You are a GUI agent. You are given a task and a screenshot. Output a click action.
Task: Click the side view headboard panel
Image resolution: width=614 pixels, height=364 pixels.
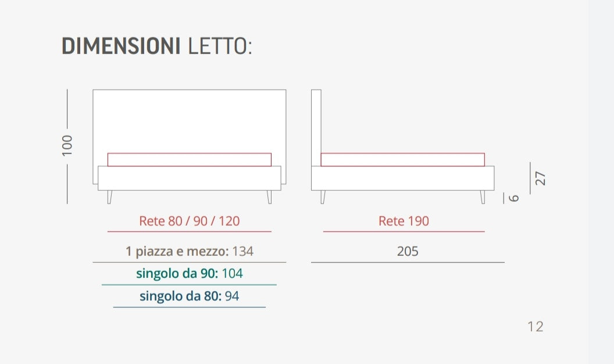[x=316, y=127]
